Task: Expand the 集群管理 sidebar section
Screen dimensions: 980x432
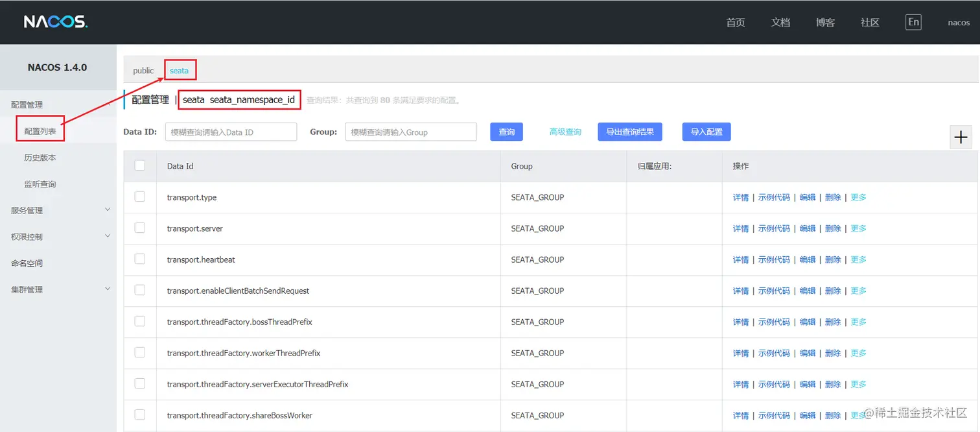Action: [x=58, y=289]
